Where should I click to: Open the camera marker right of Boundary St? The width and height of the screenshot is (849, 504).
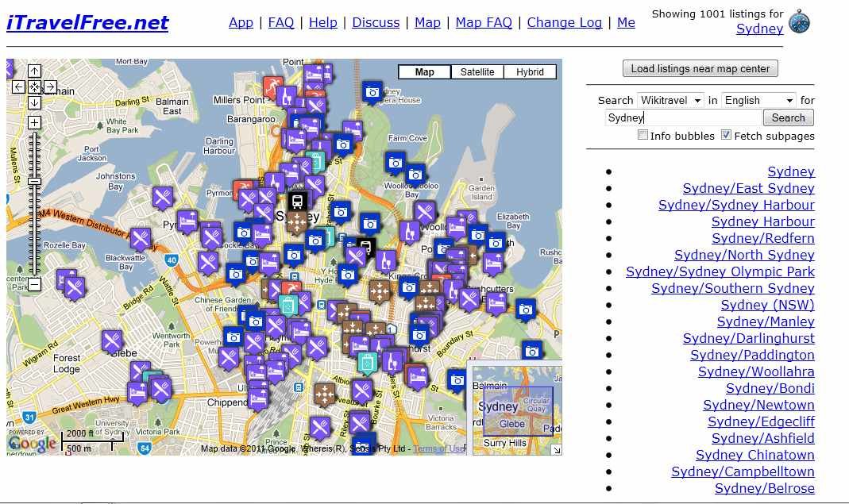coord(532,352)
